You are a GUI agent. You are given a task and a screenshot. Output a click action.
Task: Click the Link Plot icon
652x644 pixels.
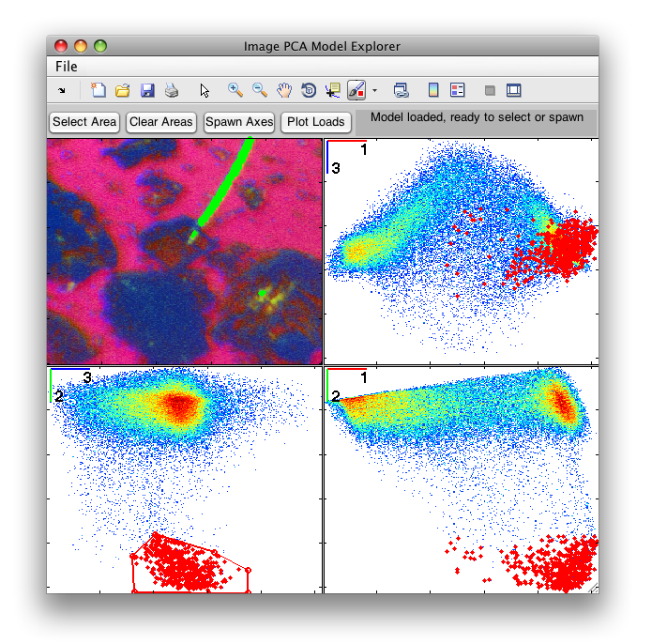402,91
